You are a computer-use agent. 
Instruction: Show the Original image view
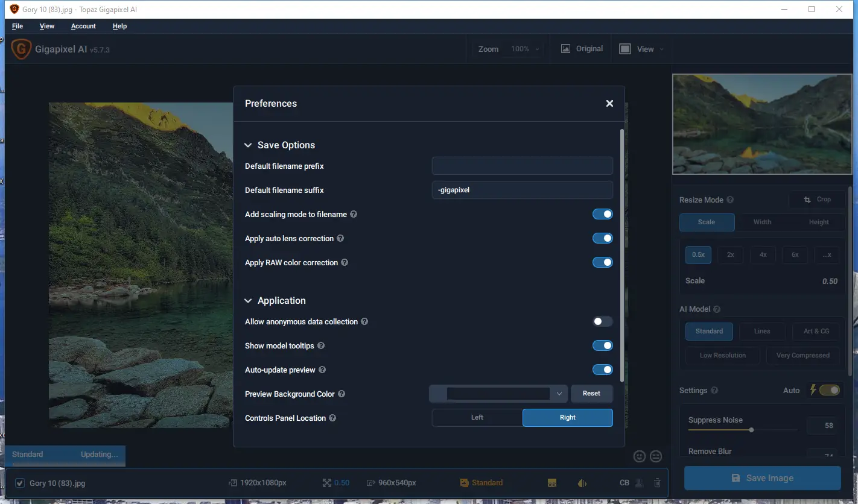[x=582, y=49]
